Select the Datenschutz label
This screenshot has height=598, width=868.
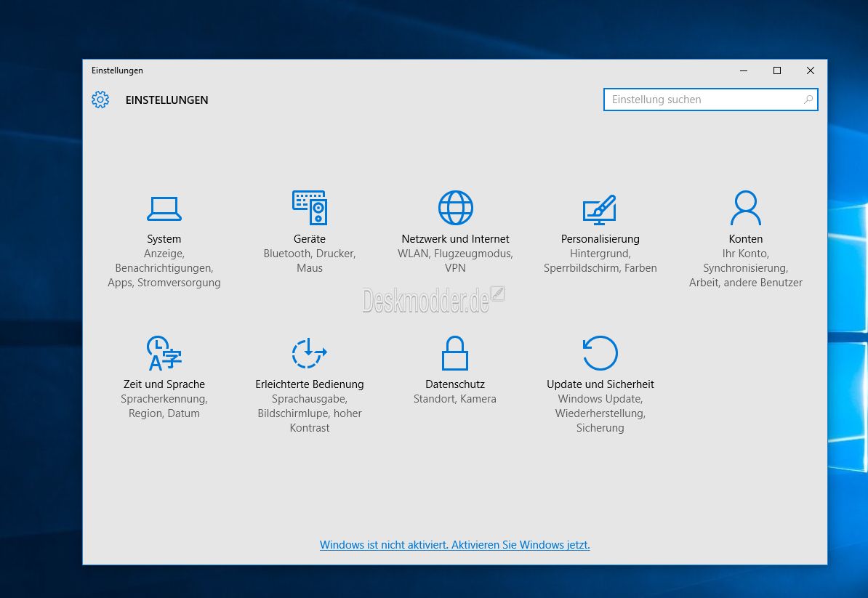[x=455, y=384]
